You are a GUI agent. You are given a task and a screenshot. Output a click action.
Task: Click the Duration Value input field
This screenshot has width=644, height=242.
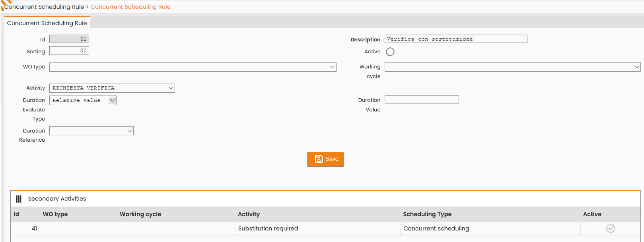(422, 100)
